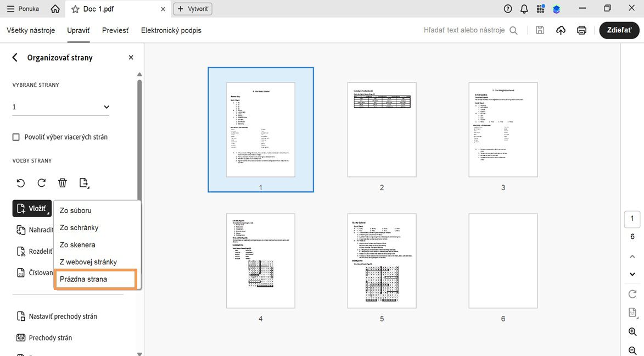The height and width of the screenshot is (356, 644).
Task: Switch to the Previesť tab
Action: coord(115,30)
